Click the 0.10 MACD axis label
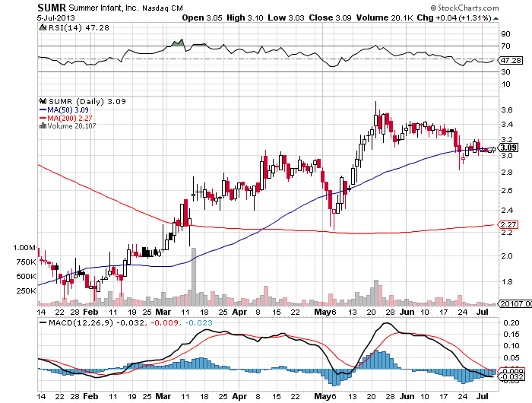The width and height of the screenshot is (532, 403). (511, 346)
